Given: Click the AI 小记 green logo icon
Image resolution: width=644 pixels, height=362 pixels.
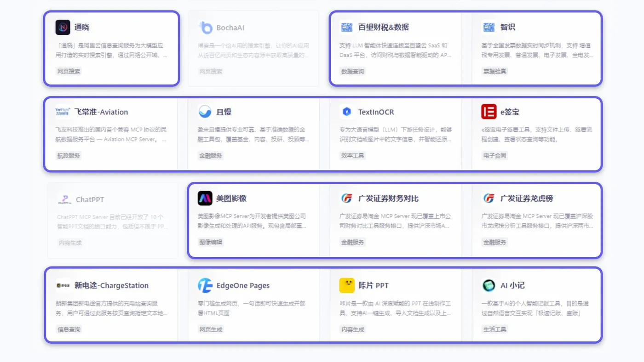Looking at the screenshot, I should point(489,285).
